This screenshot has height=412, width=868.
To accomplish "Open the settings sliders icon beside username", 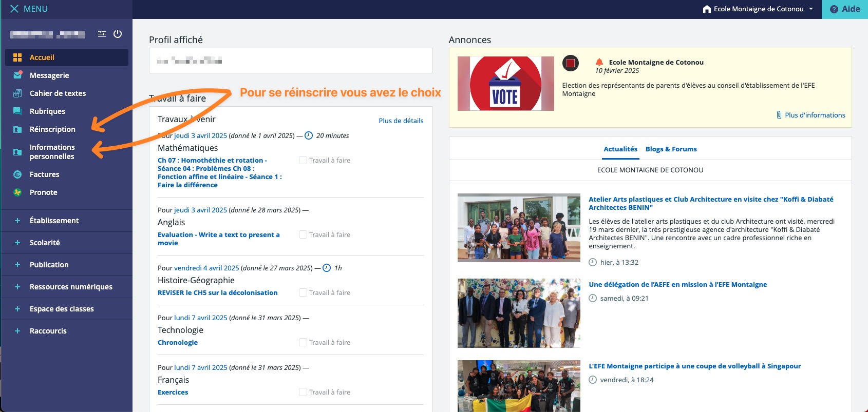I will (102, 34).
